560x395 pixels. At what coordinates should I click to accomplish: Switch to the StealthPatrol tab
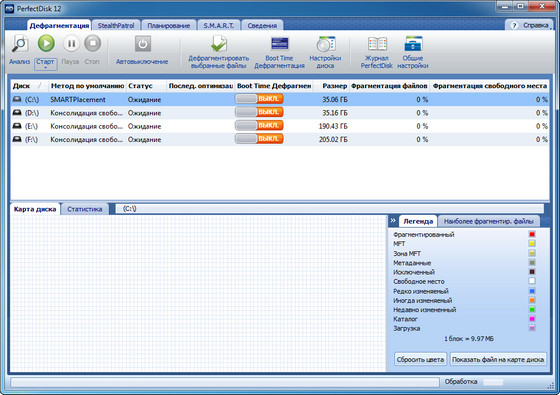click(116, 25)
